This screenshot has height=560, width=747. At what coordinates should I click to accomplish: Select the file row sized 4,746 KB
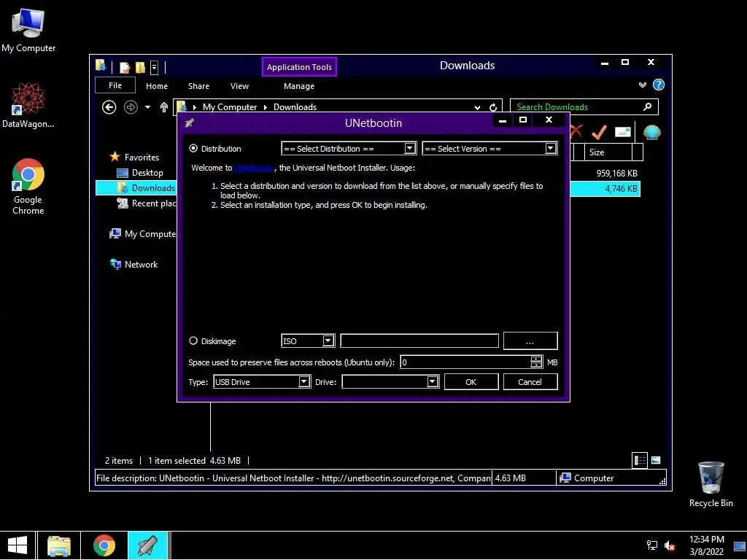coord(605,189)
